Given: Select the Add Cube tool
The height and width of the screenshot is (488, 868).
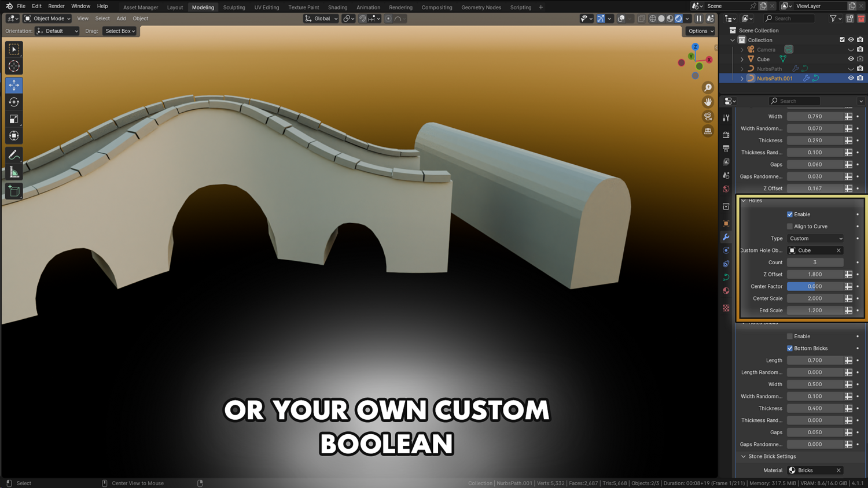Looking at the screenshot, I should 14,191.
